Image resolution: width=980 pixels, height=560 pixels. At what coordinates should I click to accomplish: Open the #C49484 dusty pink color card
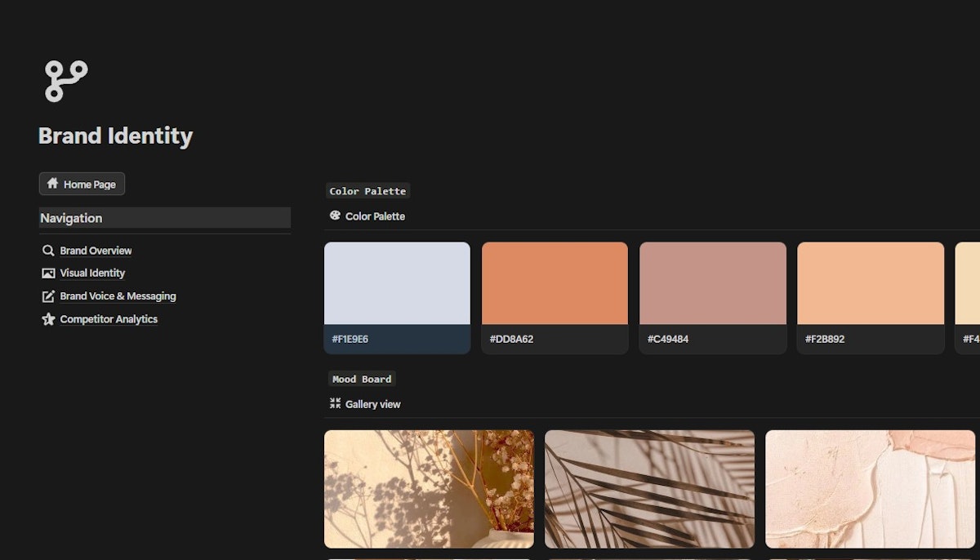713,298
